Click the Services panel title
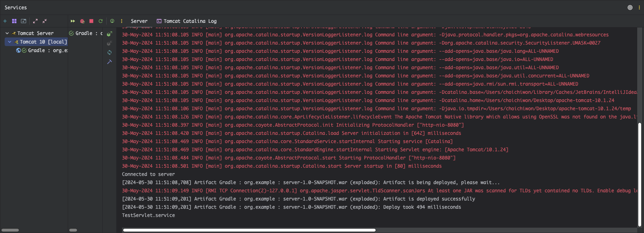 click(16, 7)
